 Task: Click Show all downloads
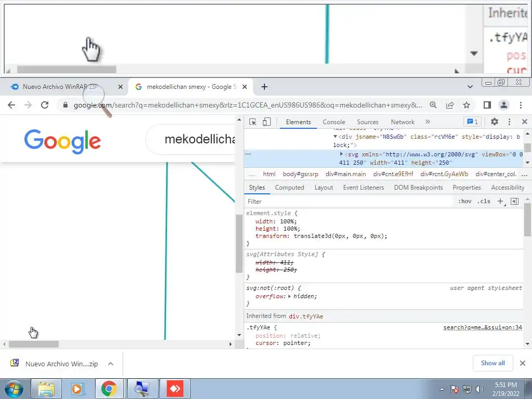click(x=493, y=363)
